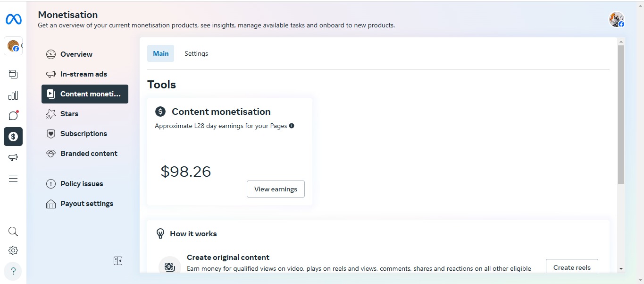The image size is (644, 284).
Task: Click the View earnings button
Action: coord(276,189)
